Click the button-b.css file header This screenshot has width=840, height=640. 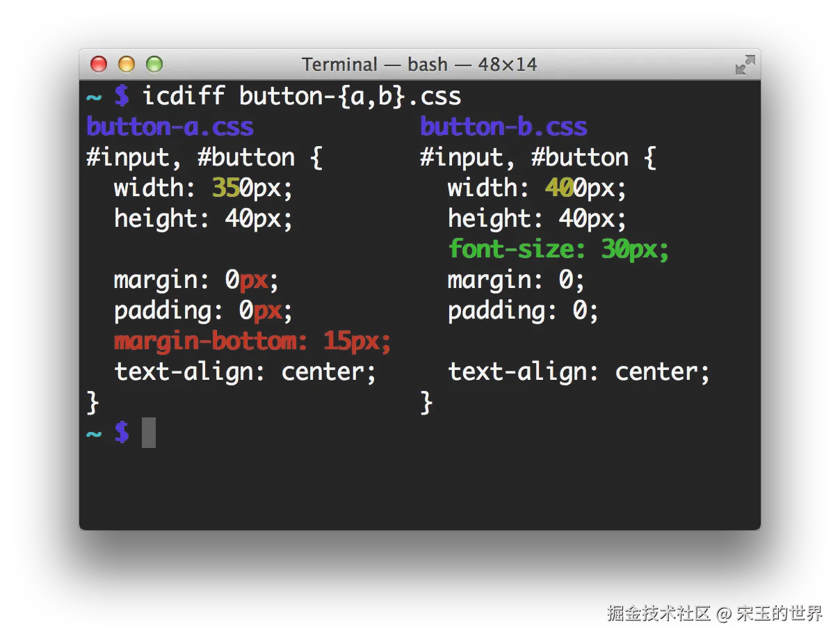pos(503,127)
